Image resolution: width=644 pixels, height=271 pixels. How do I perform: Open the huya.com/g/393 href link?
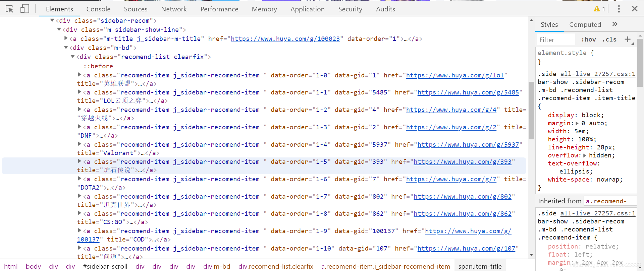[x=463, y=162]
